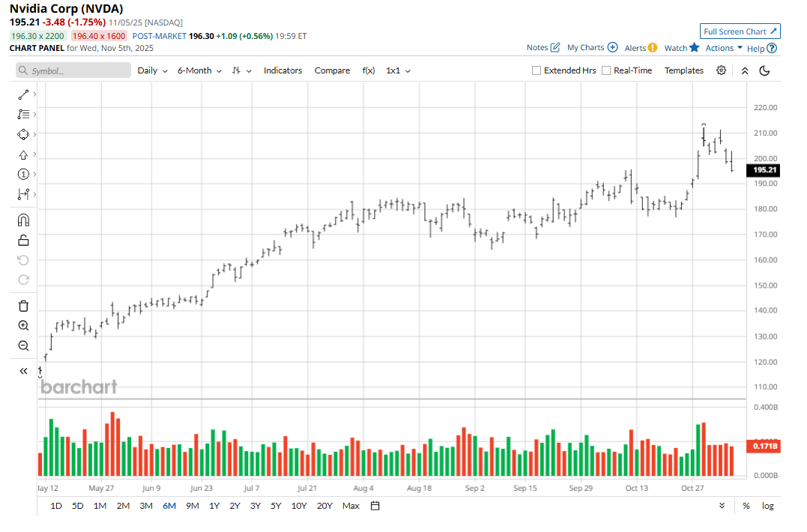Open the custom date range calendar icon
807x532 pixels.
point(375,506)
